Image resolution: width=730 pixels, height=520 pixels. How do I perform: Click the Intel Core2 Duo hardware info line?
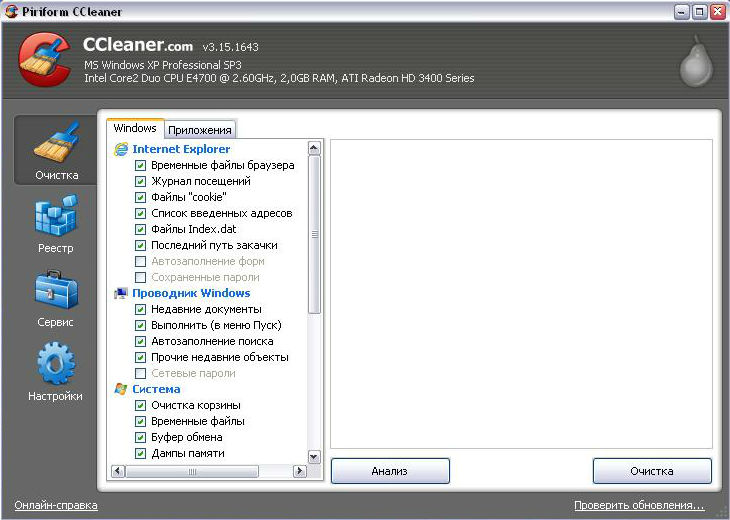(x=279, y=78)
